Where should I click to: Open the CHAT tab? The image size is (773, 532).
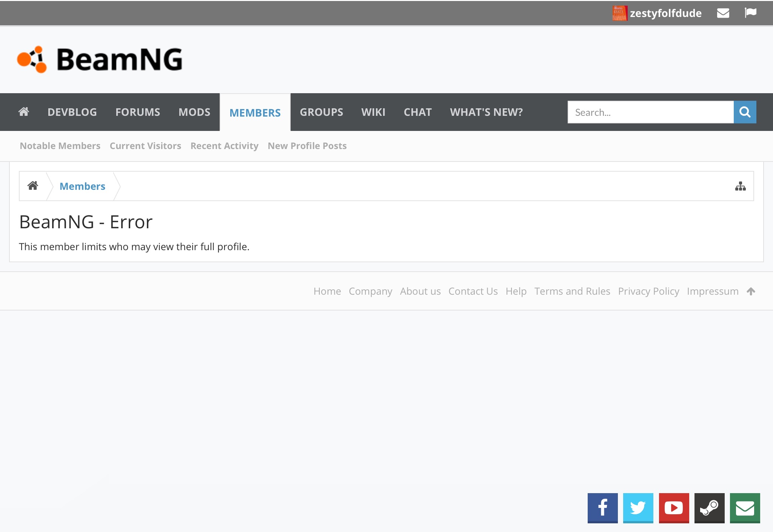click(x=417, y=112)
